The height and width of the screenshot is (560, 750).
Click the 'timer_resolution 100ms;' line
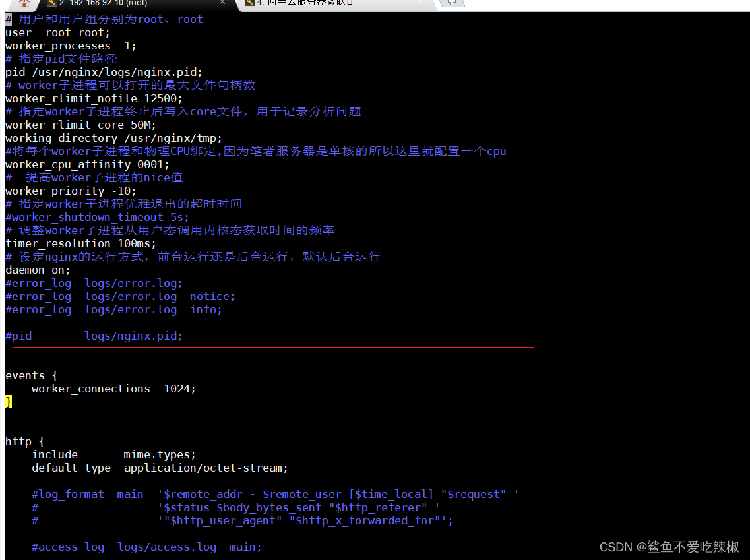[80, 244]
